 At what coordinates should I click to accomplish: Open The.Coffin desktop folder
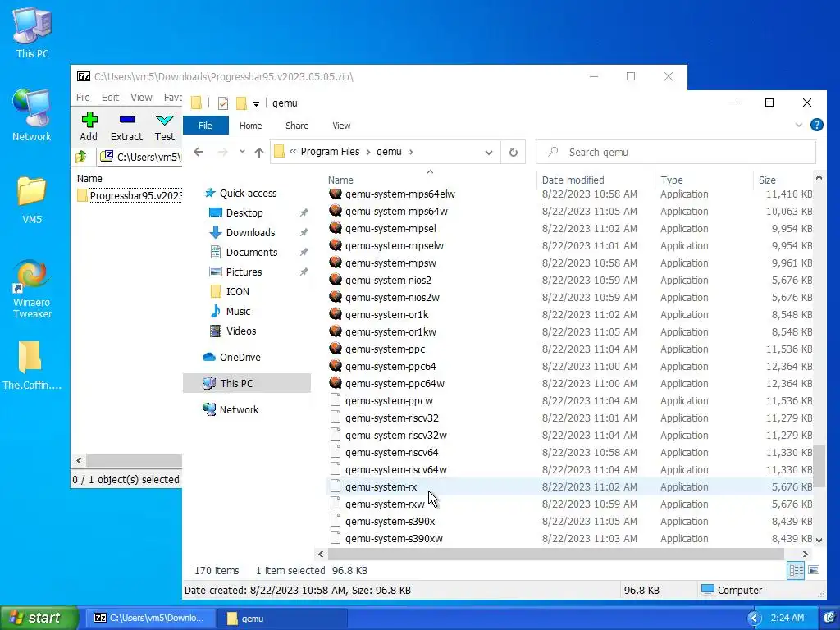[x=32, y=365]
